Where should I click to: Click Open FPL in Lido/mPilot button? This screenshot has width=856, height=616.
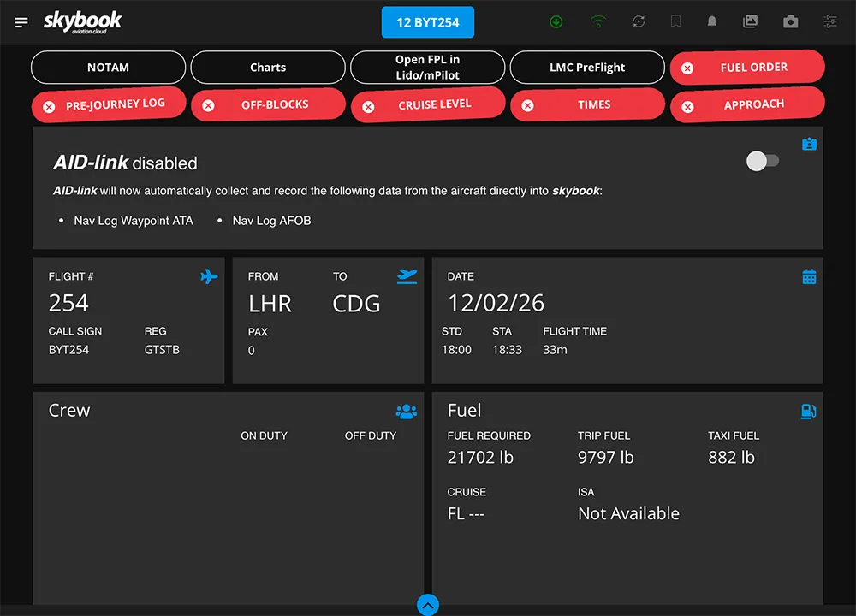point(427,68)
